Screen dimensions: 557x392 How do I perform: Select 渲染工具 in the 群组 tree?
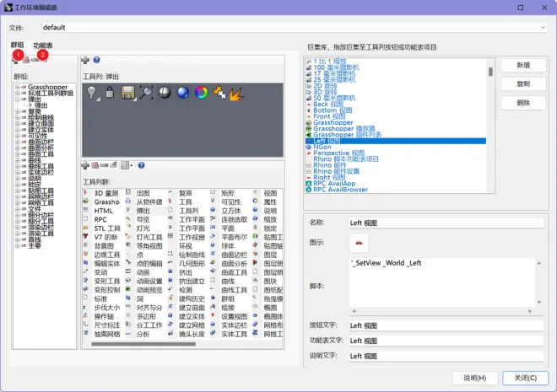click(x=41, y=234)
